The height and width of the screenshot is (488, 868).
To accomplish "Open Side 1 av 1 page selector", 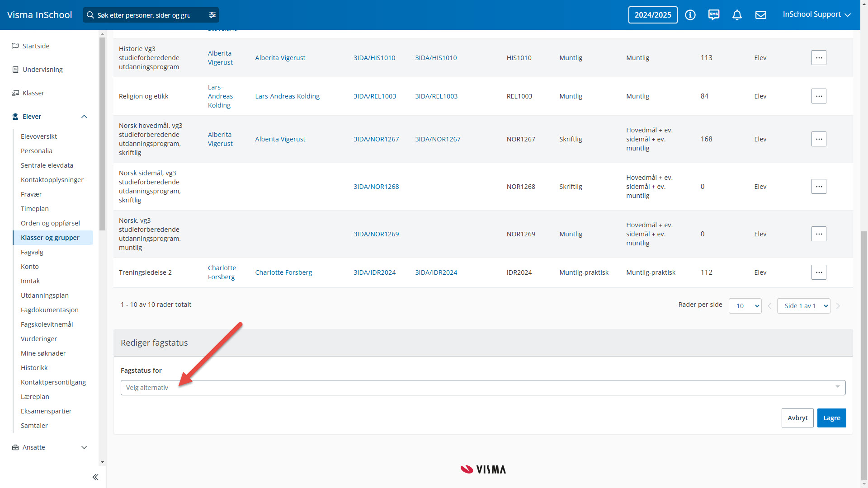I will pyautogui.click(x=803, y=306).
